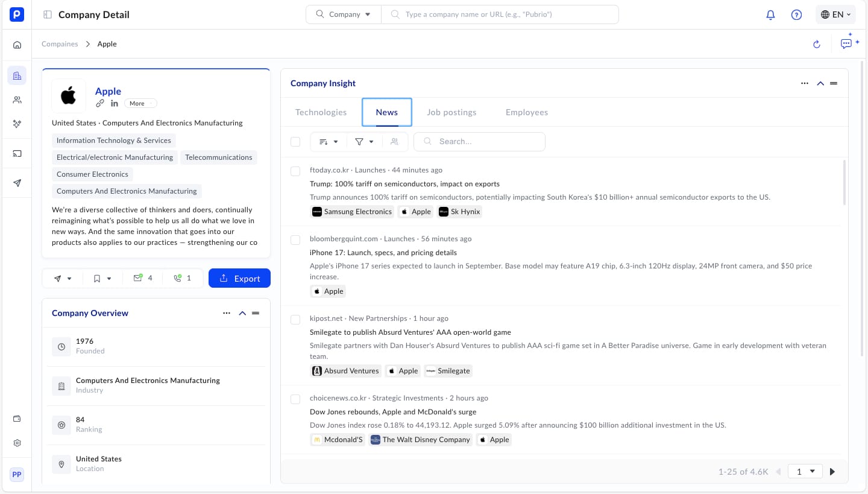Toggle the select-all news checkbox

(x=295, y=142)
